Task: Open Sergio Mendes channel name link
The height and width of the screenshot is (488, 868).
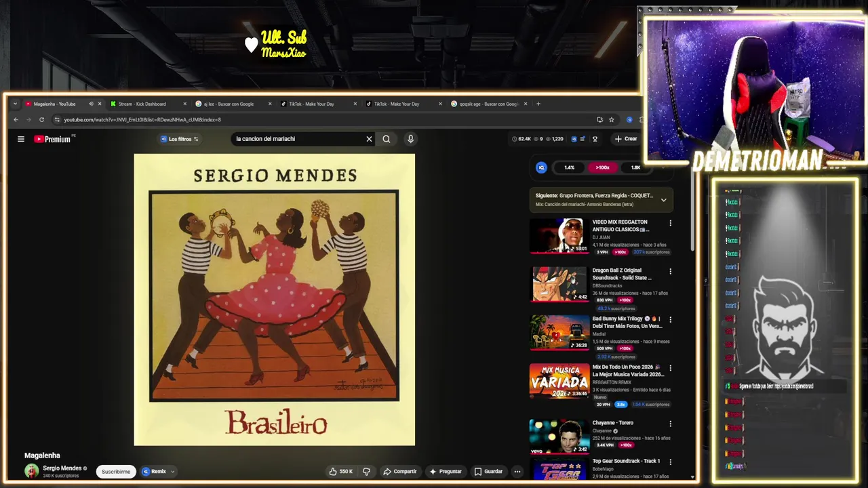Action: [x=62, y=468]
